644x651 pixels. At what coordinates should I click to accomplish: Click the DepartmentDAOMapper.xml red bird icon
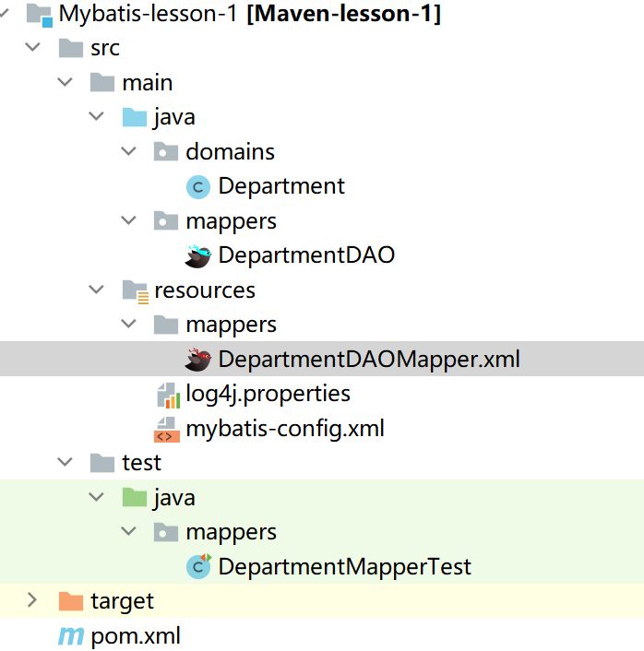[x=198, y=360]
